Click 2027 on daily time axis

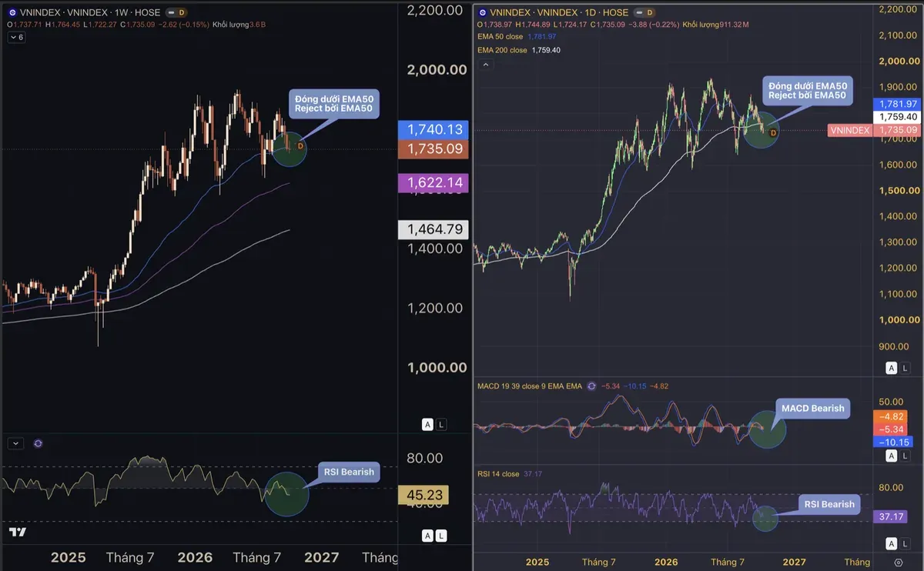point(794,563)
